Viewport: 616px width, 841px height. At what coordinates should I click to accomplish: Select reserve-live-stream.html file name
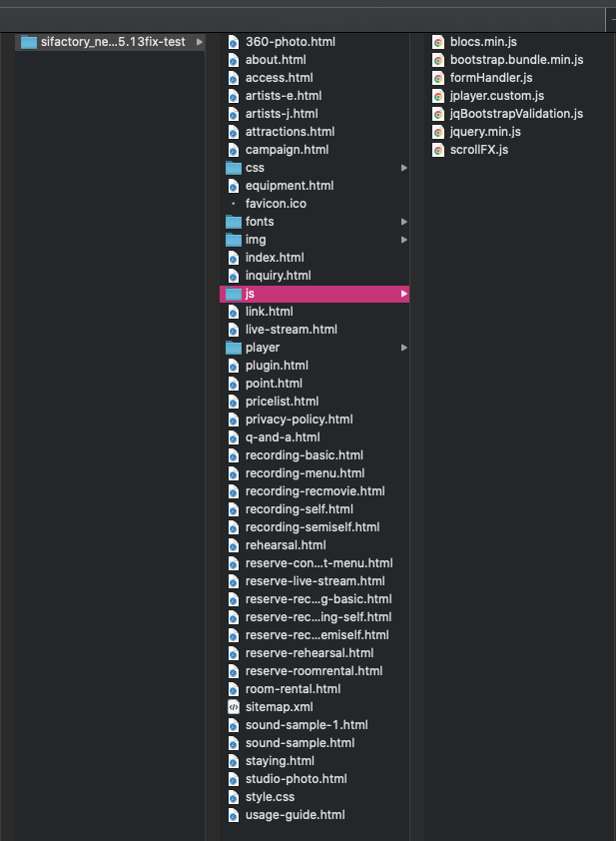click(314, 581)
